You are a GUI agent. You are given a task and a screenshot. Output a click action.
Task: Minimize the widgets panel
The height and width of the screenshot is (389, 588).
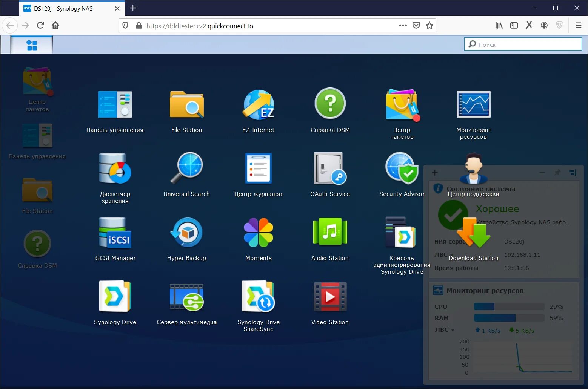point(542,173)
